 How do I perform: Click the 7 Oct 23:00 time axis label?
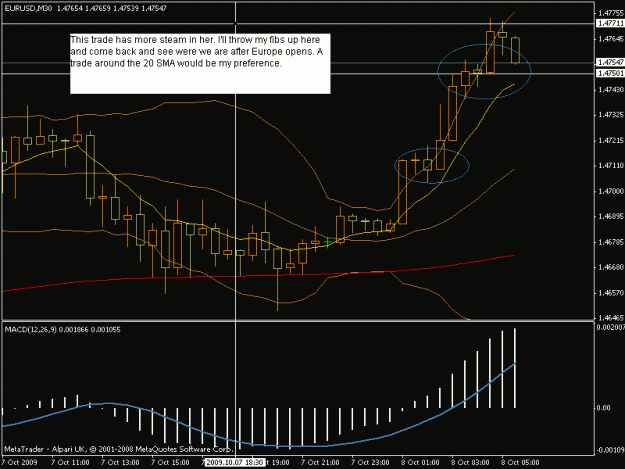[x=370, y=462]
